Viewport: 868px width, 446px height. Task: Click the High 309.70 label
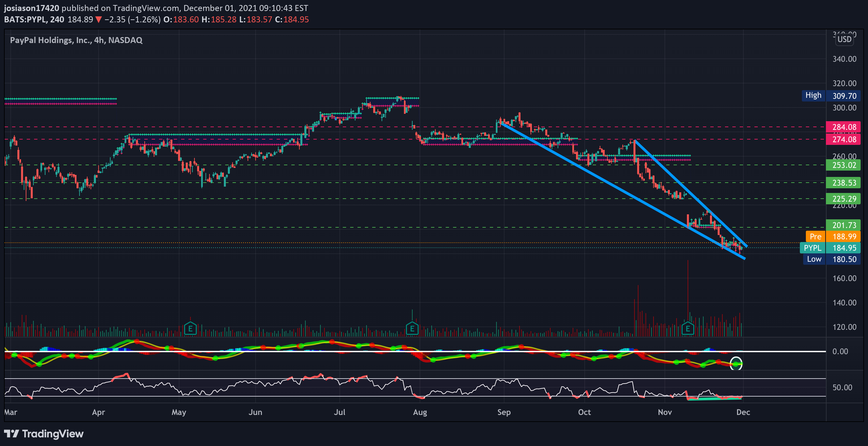(831, 95)
